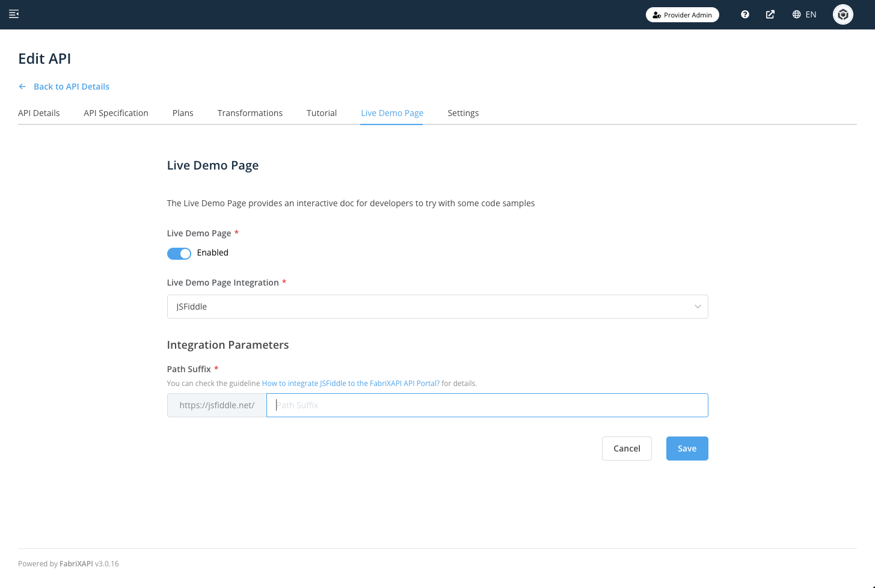
Task: Open the Live Demo Page Integration dropdown
Action: [437, 307]
